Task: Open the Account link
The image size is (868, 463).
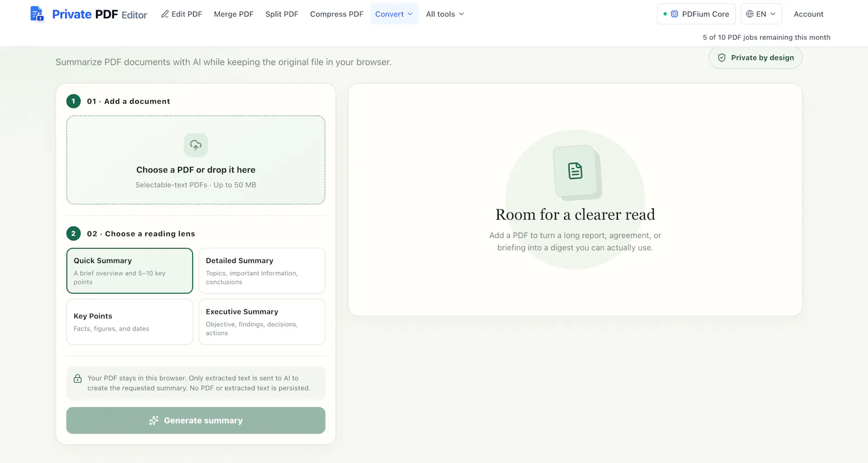Action: (x=808, y=14)
